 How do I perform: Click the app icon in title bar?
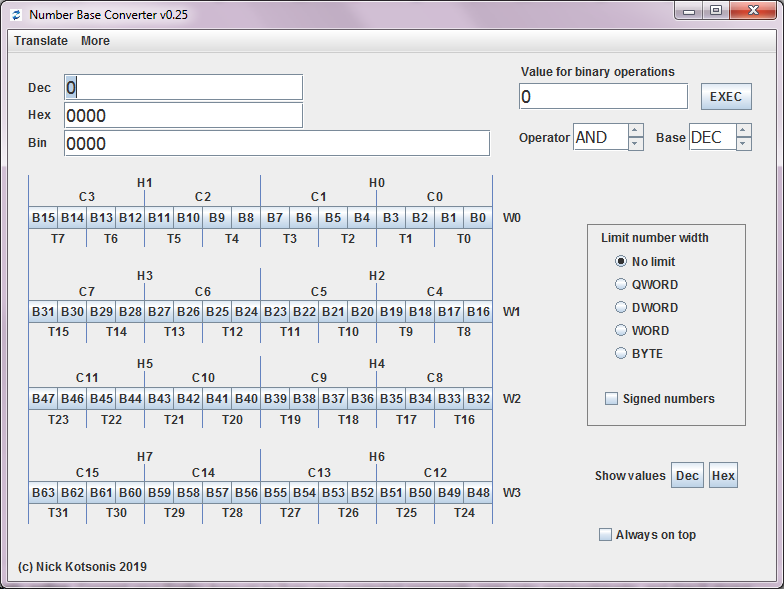click(x=16, y=14)
